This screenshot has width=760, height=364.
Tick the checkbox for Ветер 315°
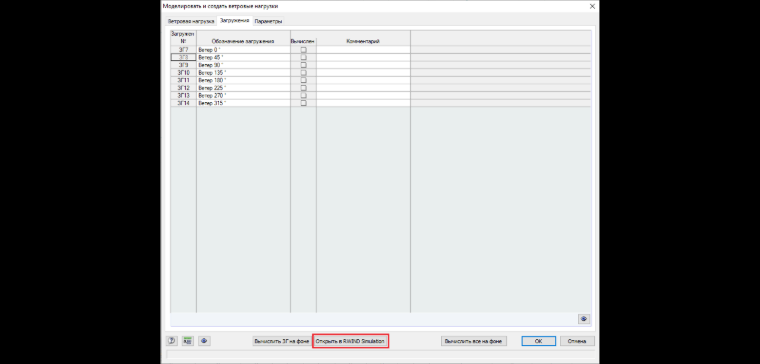click(303, 103)
